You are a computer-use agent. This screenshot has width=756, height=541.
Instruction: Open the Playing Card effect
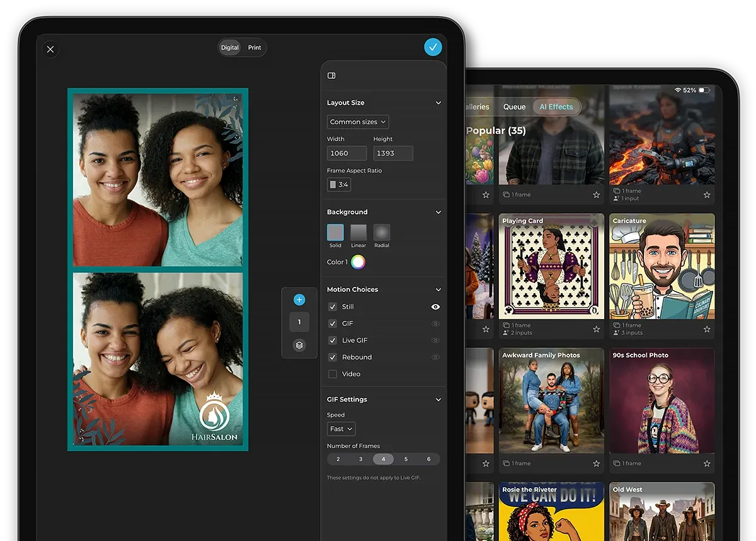[x=551, y=266]
